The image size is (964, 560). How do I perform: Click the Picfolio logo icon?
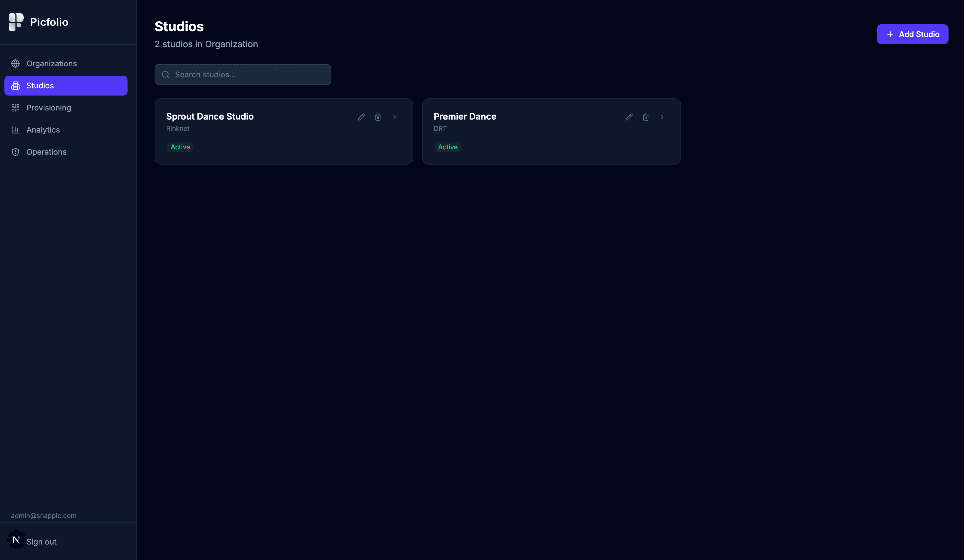pyautogui.click(x=15, y=22)
